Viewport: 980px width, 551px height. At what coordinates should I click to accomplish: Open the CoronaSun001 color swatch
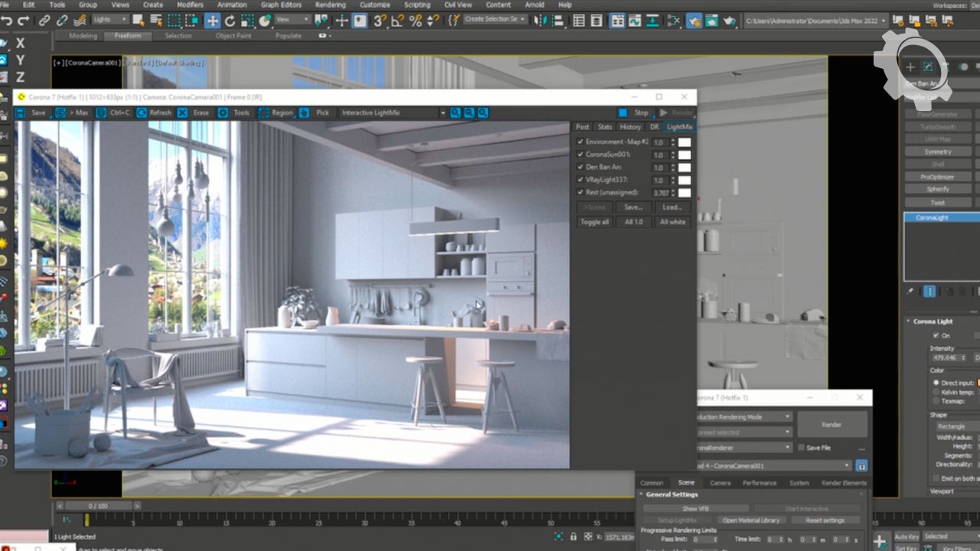point(684,155)
